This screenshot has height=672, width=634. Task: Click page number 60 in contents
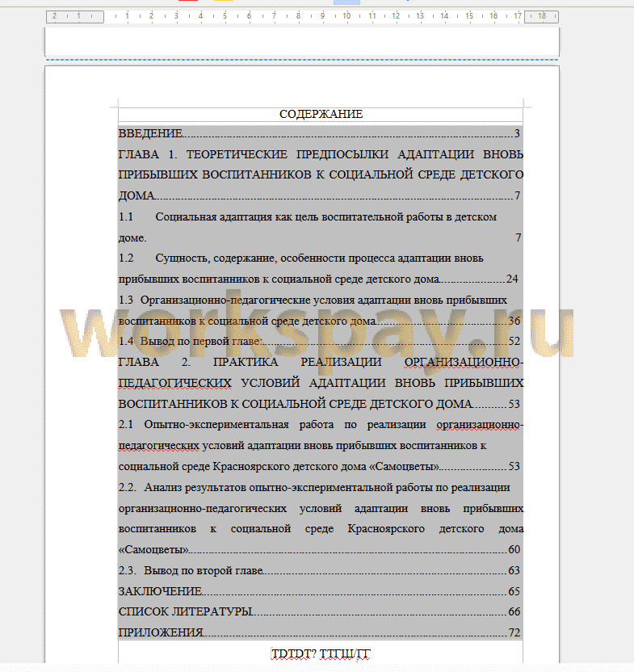(514, 549)
